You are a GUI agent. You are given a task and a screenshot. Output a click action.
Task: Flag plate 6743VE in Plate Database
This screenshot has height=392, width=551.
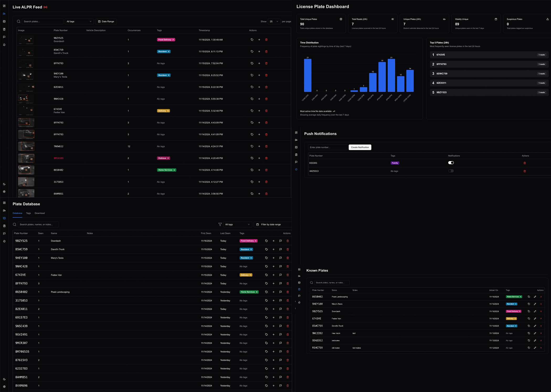[x=280, y=275]
